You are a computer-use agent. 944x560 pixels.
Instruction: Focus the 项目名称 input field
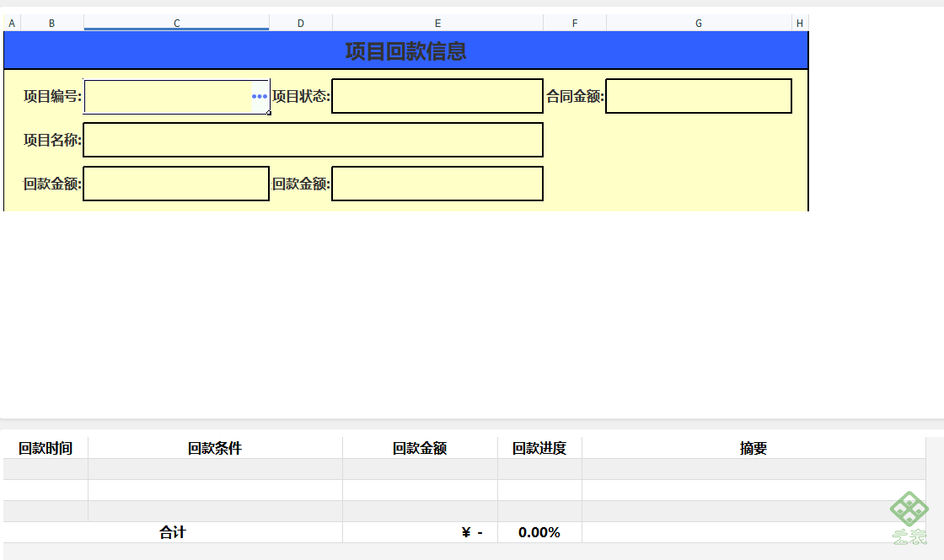tap(313, 140)
